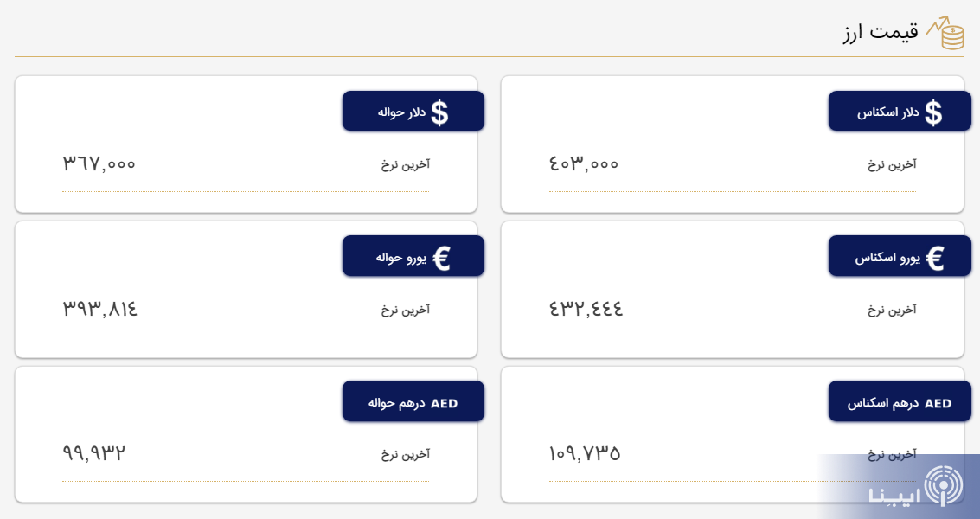Select the یورو اسکناس label
The width and height of the screenshot is (980, 519).
click(887, 258)
